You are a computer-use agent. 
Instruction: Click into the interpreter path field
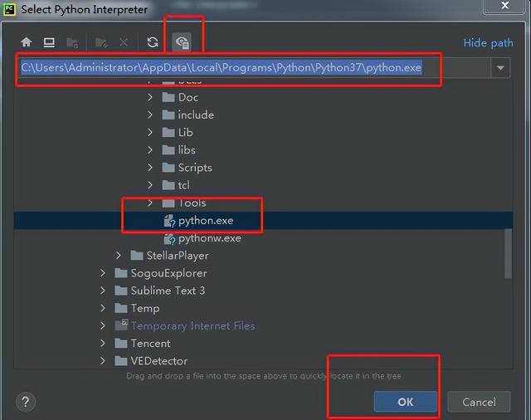click(x=254, y=68)
